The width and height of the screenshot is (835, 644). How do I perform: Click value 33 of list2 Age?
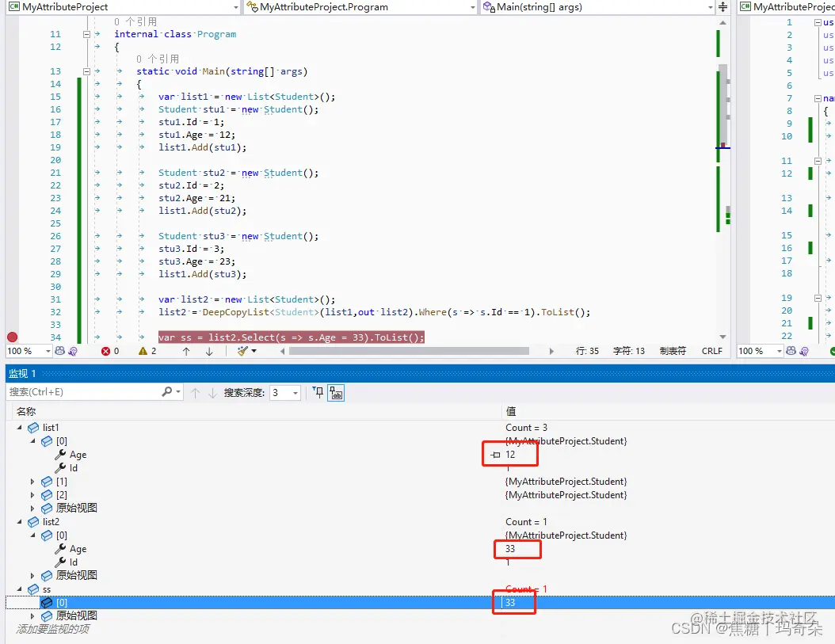click(510, 549)
